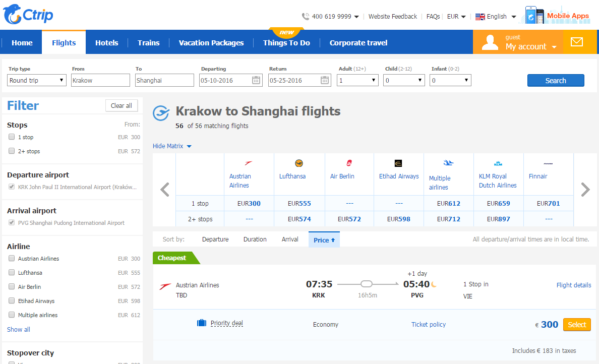The height and width of the screenshot is (364, 599).
Task: Sort results by Departure
Action: point(215,239)
